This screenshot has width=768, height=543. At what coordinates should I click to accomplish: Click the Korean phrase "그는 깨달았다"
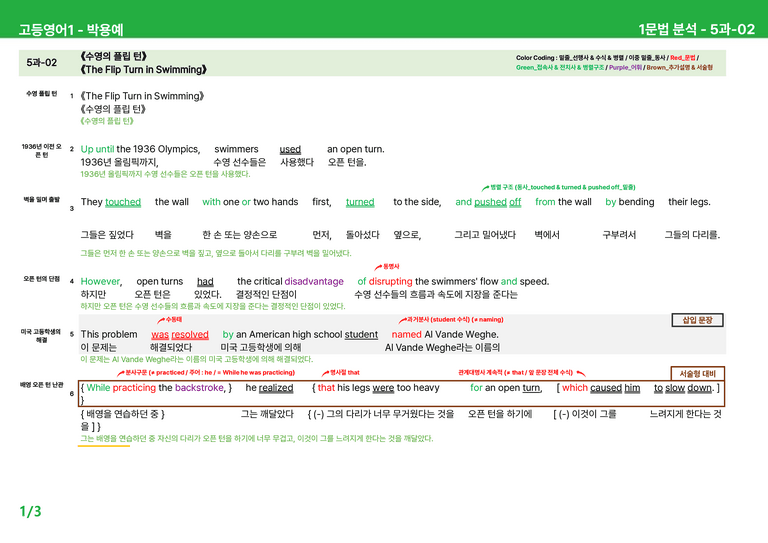267,414
